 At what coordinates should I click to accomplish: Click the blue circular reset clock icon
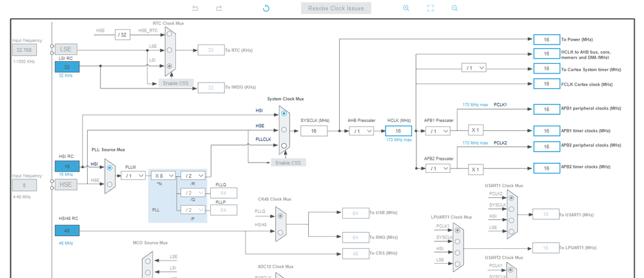266,8
